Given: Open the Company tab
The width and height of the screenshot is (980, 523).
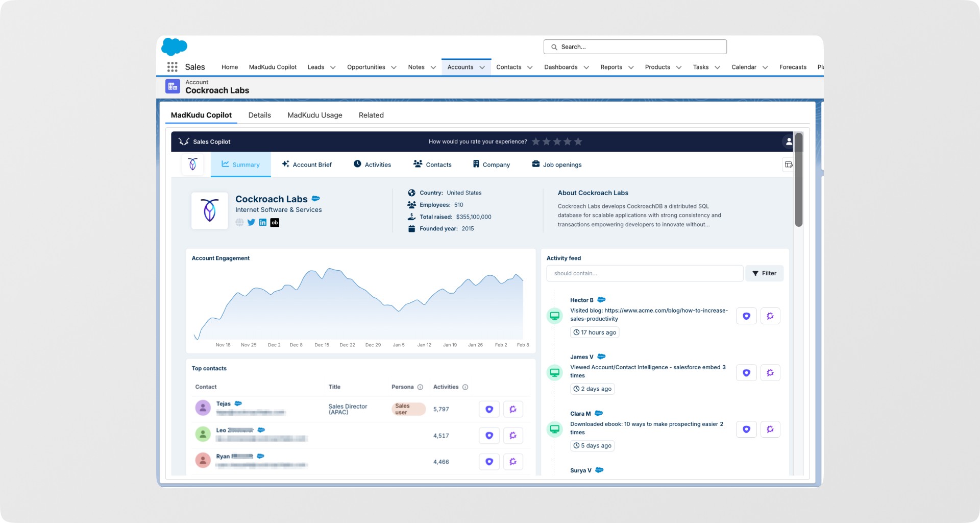Looking at the screenshot, I should pos(491,164).
